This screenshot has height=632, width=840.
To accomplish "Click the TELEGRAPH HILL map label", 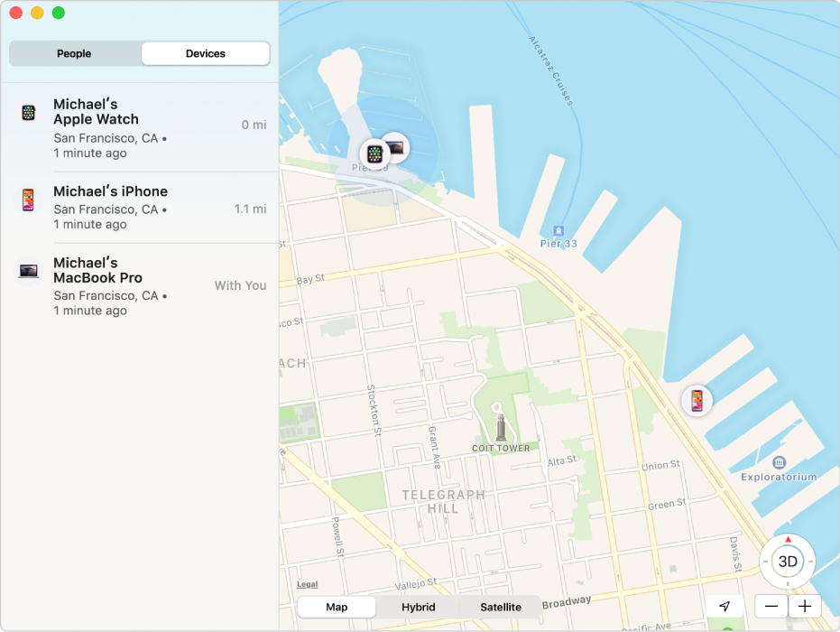I will (443, 502).
